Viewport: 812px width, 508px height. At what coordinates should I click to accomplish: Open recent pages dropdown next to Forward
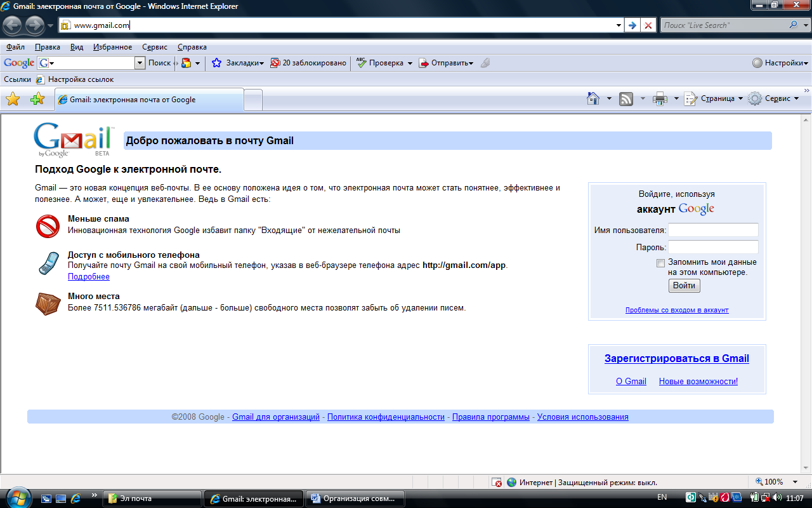[x=51, y=25]
